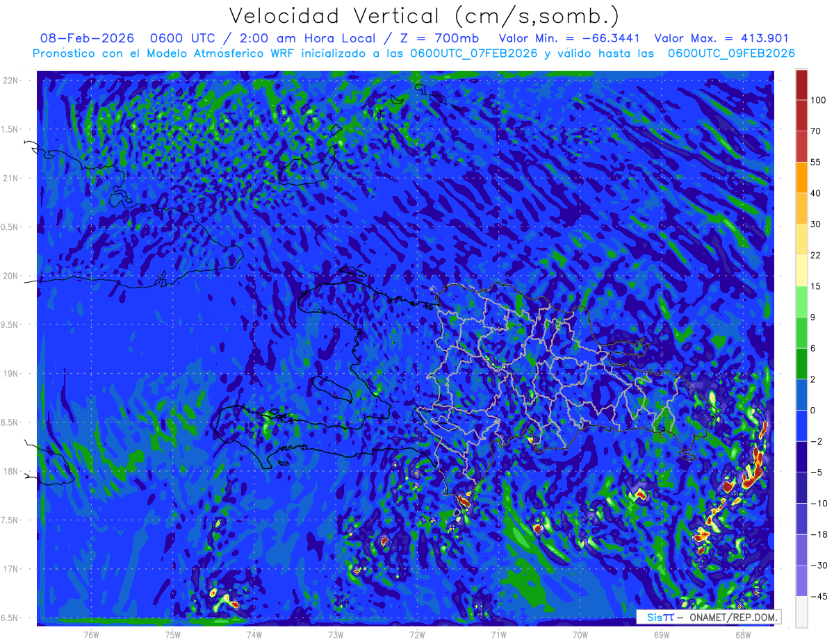Viewport: 834px width, 644px height.
Task: Pick the dark red legend band above 100
Action: [x=801, y=85]
